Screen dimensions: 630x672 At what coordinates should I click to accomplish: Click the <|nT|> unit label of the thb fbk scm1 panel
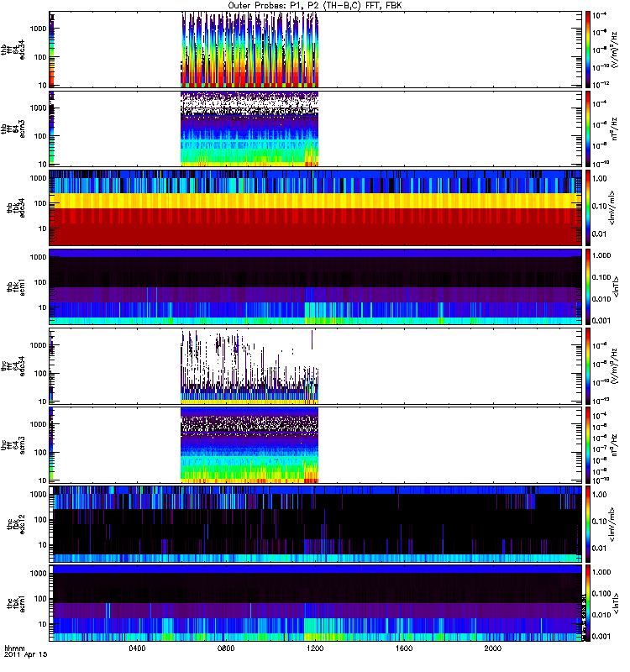point(617,286)
